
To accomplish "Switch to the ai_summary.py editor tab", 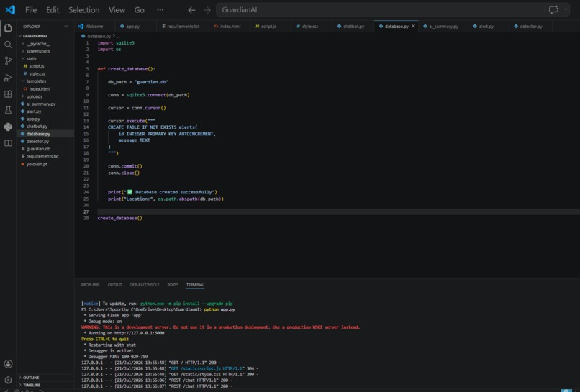I will coord(443,27).
